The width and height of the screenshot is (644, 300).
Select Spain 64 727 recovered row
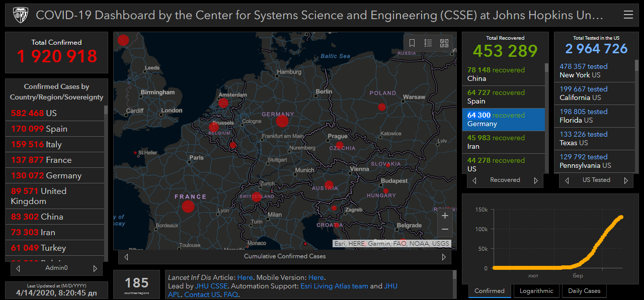(503, 96)
